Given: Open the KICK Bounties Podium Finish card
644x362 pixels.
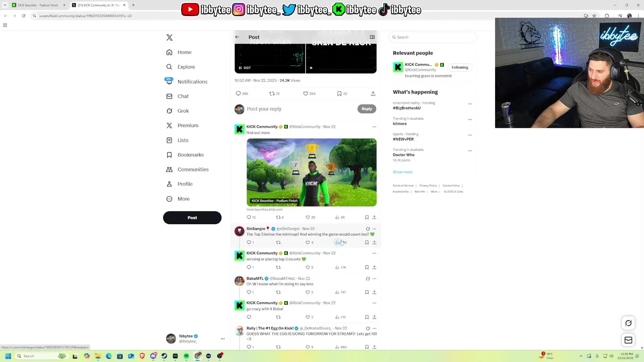Looking at the screenshot, I should (311, 172).
